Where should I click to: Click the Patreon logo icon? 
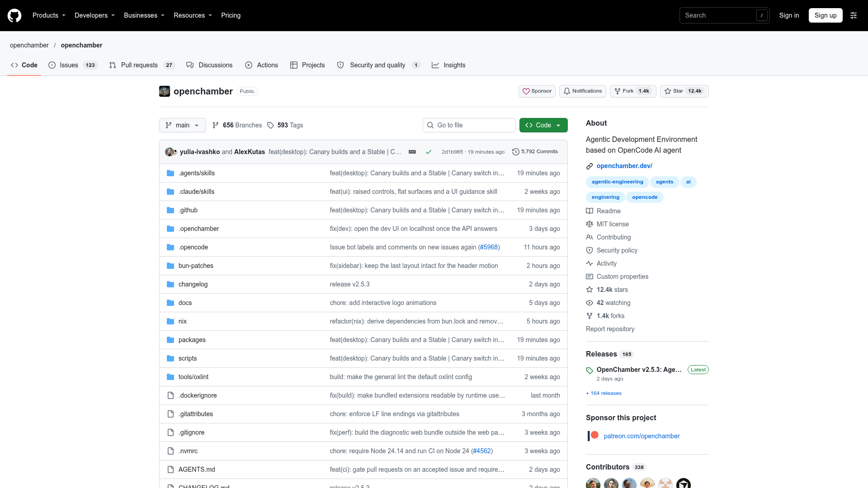pyautogui.click(x=593, y=436)
